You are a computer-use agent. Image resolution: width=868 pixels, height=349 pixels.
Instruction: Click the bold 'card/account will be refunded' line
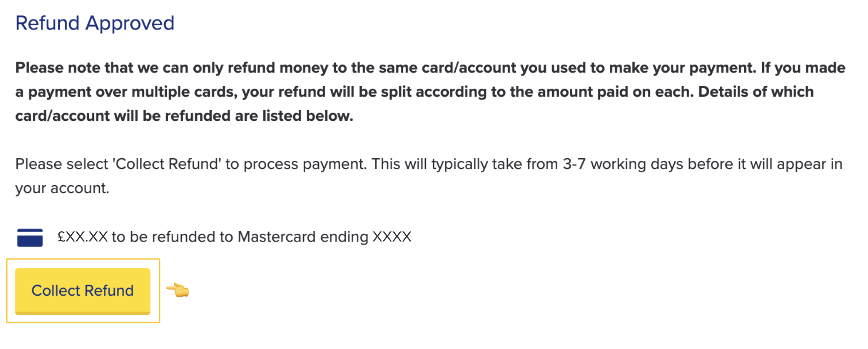coord(137,116)
